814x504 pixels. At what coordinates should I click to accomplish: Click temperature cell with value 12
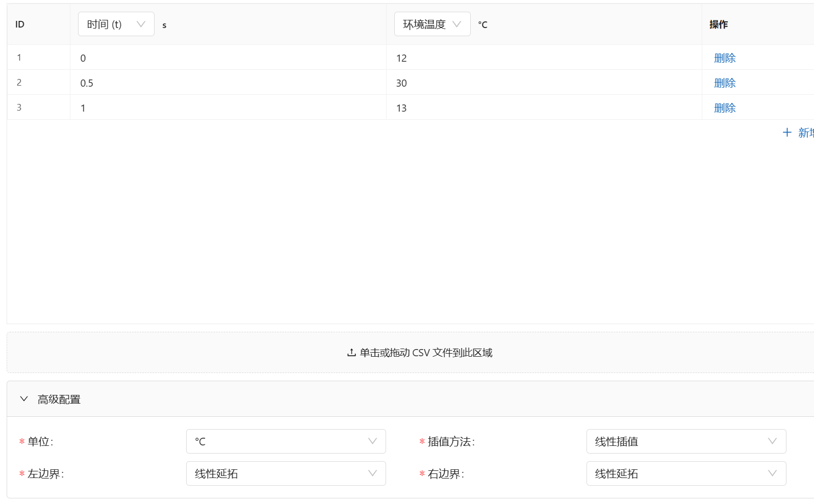(x=544, y=58)
